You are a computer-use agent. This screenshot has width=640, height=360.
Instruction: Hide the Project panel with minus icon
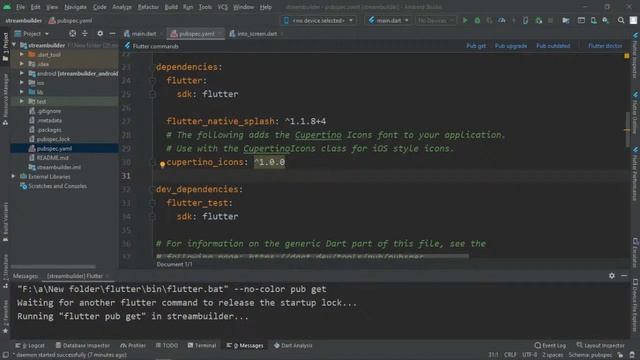click(x=112, y=33)
